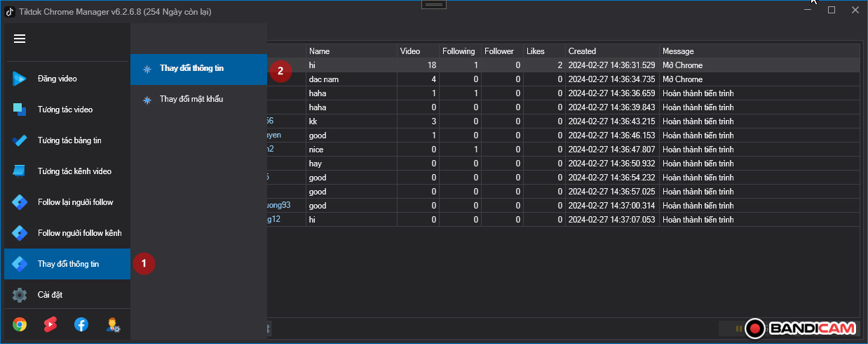Viewport: 868px width, 344px height.
Task: Open the Tương tác bảng tin icon
Action: pyautogui.click(x=20, y=140)
